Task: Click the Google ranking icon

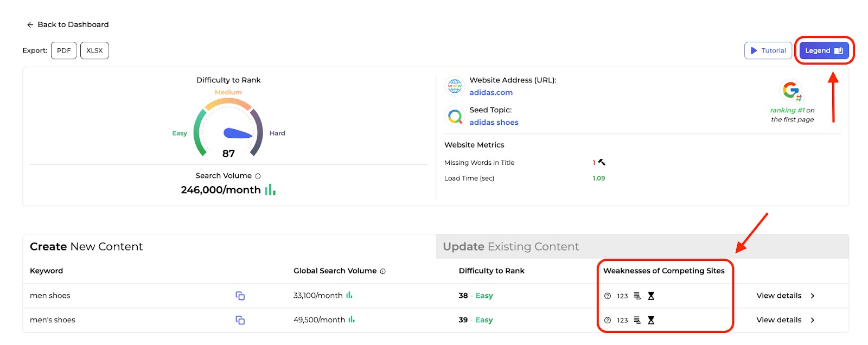Action: [x=792, y=91]
